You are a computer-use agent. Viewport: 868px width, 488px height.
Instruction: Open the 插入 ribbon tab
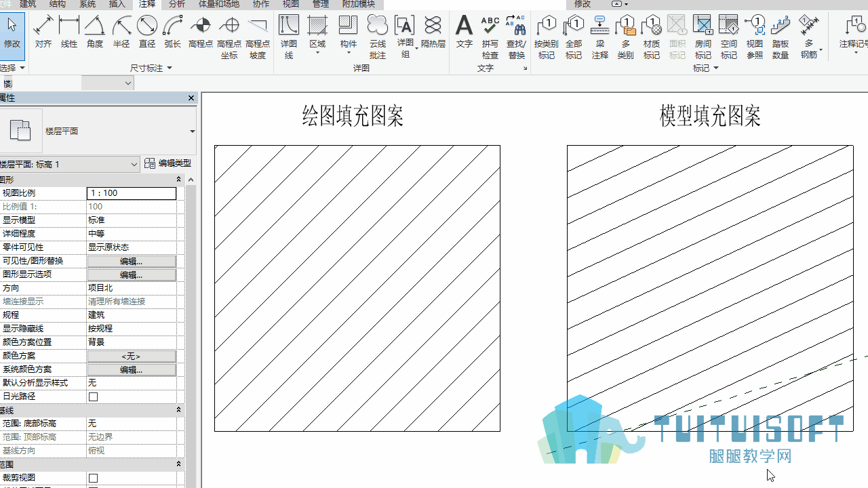click(x=117, y=4)
